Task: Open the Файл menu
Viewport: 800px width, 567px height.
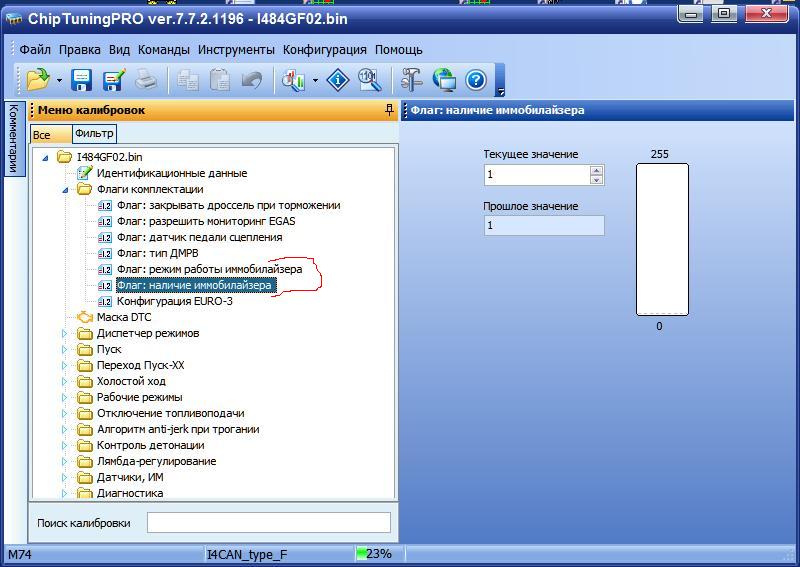Action: pos(35,50)
